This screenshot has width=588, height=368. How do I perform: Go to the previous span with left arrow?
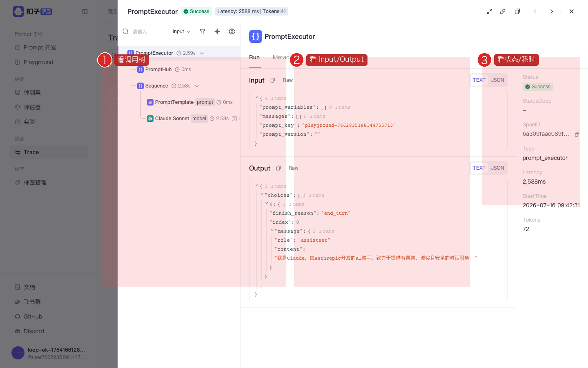(x=535, y=11)
